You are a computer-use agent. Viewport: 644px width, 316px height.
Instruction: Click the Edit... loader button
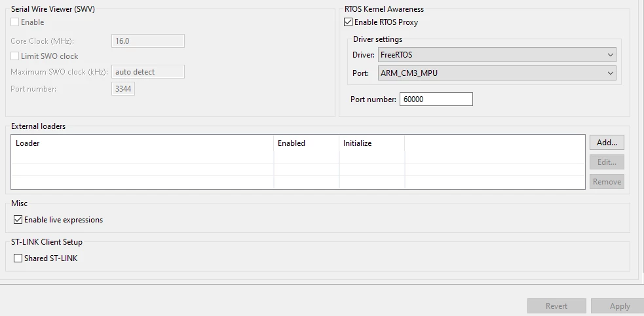click(x=607, y=162)
